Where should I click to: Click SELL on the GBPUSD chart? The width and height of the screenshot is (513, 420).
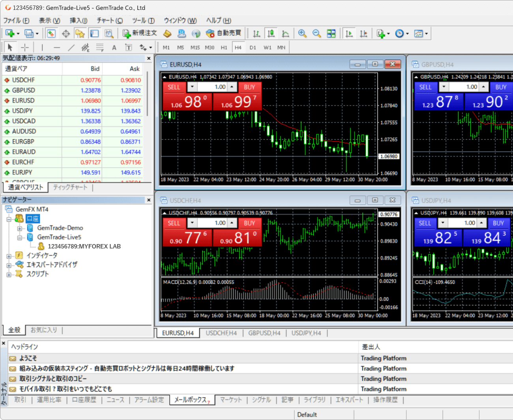pos(425,87)
